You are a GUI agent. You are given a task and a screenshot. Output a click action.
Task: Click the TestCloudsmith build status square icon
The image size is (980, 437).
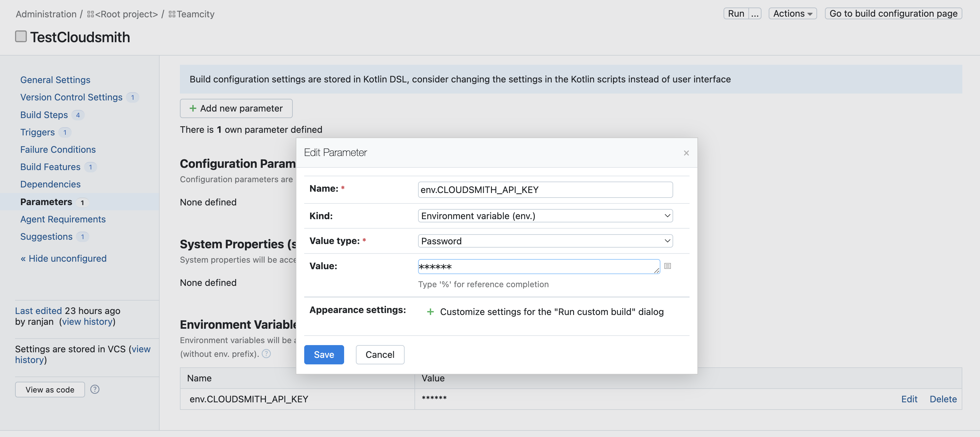pos(21,37)
